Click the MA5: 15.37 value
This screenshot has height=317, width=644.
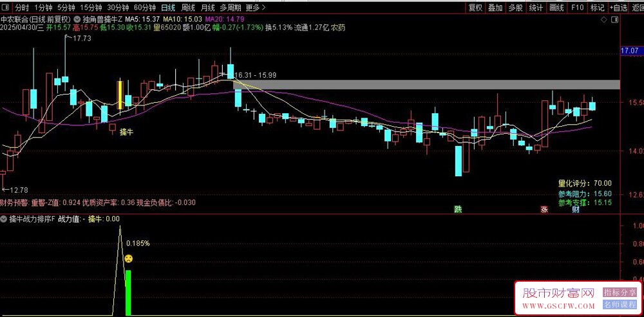click(143, 19)
